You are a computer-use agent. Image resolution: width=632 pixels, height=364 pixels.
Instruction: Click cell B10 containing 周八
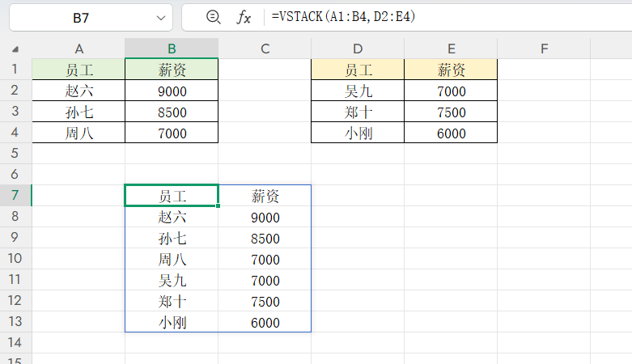[x=172, y=258]
